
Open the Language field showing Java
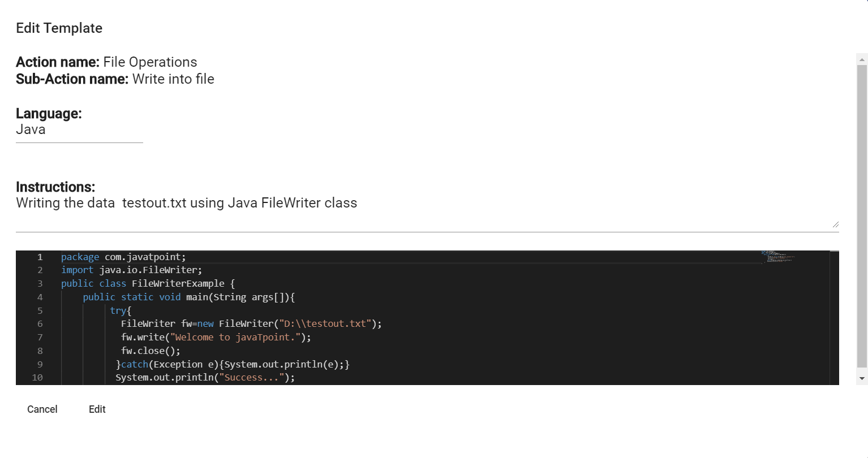[x=79, y=130]
